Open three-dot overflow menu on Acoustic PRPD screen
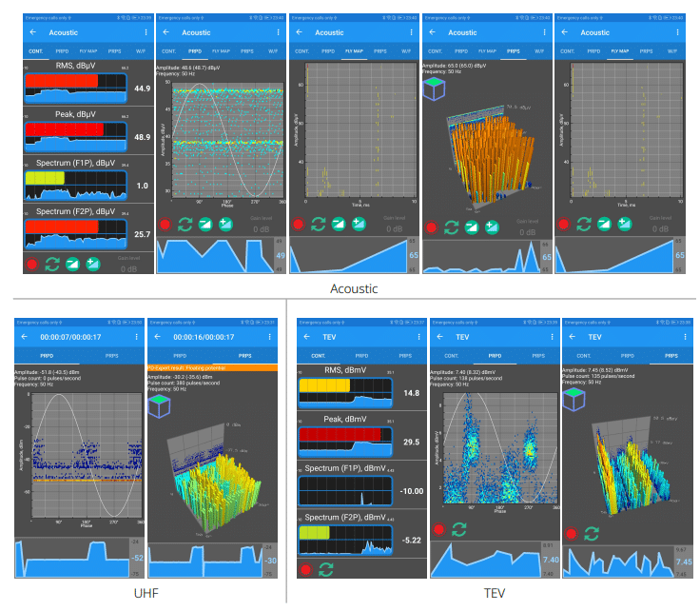 point(279,32)
